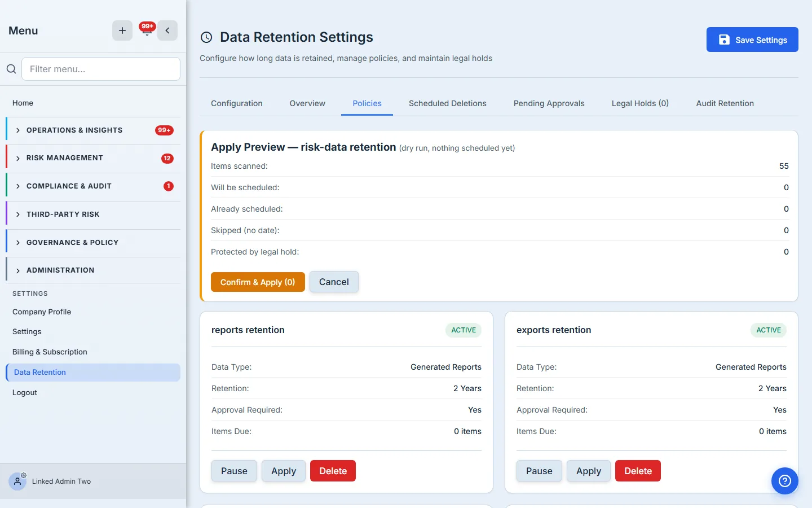This screenshot has width=812, height=508.
Task: Expand the Operations & Insights section
Action: pos(93,130)
